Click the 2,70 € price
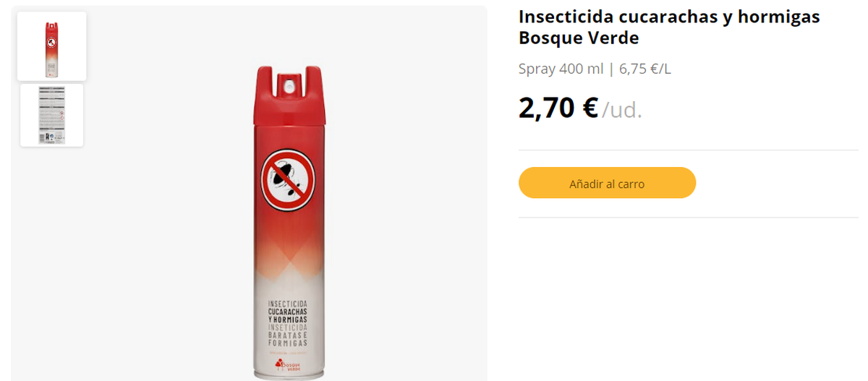Screen dimensions: 868x381 pos(558,108)
